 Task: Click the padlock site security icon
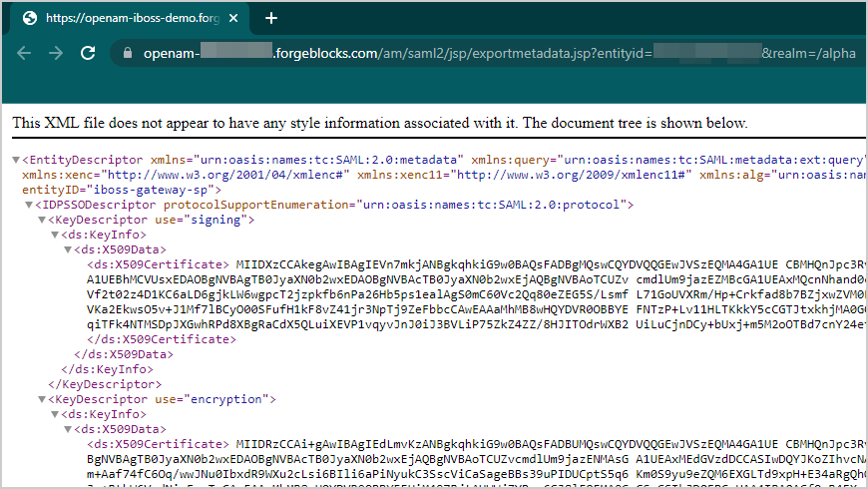128,53
